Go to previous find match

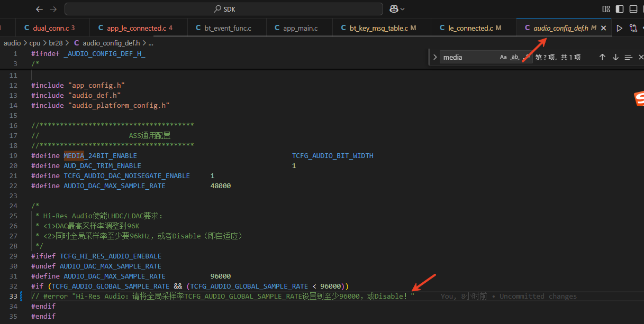click(x=602, y=57)
